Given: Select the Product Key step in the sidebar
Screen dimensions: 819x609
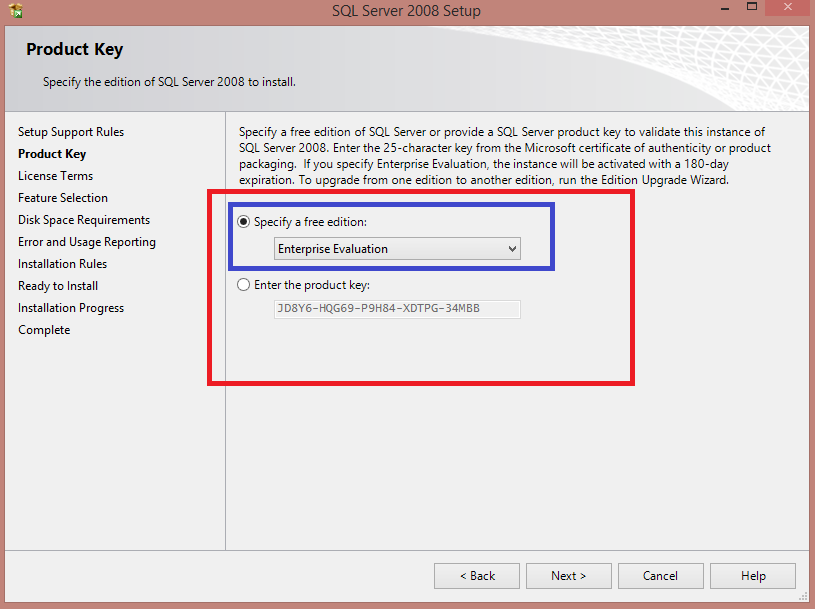Looking at the screenshot, I should (52, 154).
